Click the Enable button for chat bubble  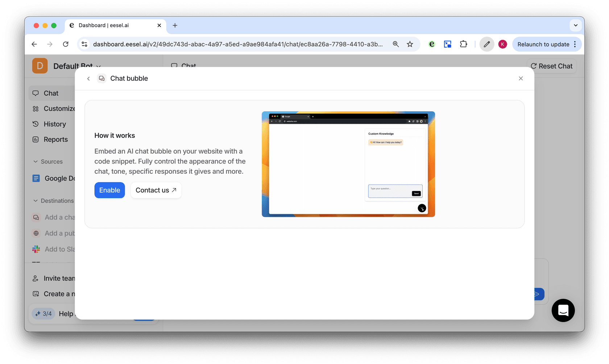pos(109,190)
